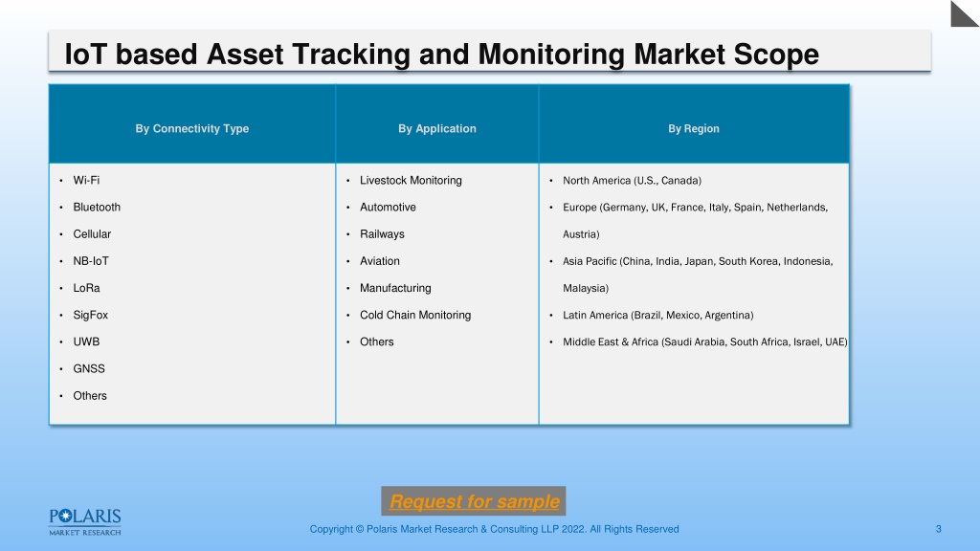Select the 'NB-IoT' list item
This screenshot has height=551, width=980.
click(91, 260)
